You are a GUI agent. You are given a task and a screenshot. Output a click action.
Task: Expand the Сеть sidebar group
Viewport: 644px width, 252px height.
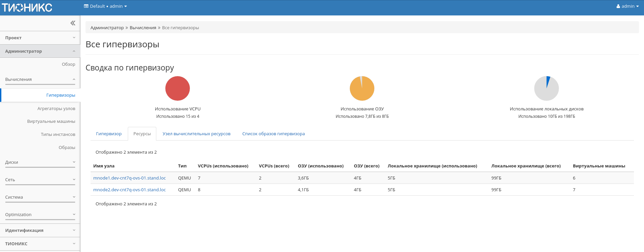click(40, 180)
